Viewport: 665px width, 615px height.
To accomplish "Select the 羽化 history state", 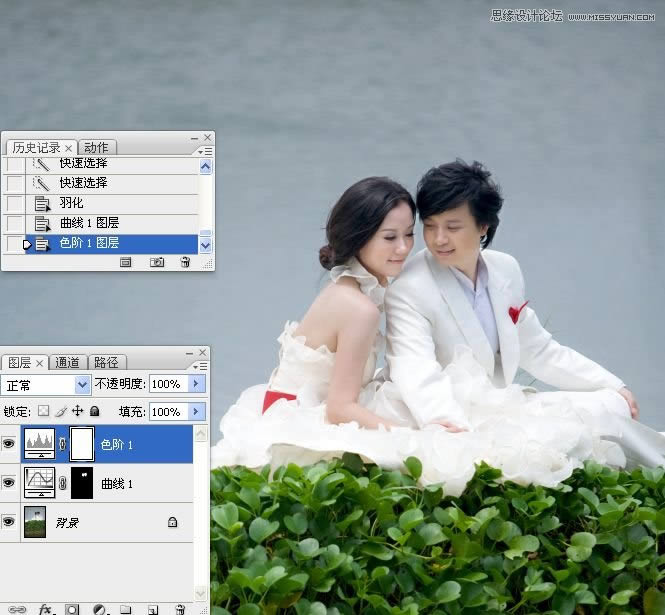I will [71, 203].
